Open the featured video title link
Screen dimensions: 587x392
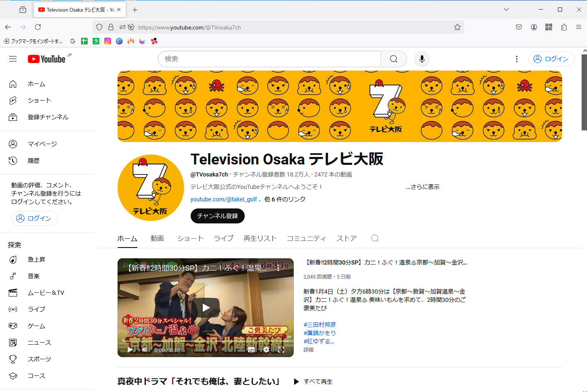pos(386,262)
